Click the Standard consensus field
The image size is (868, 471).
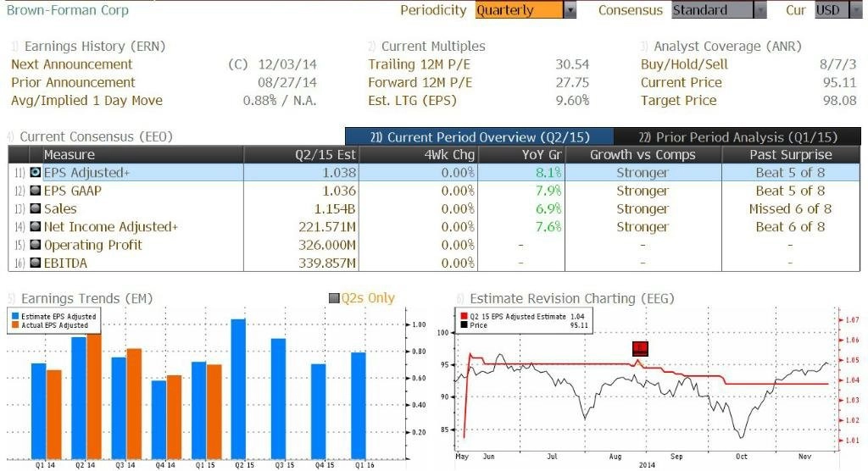click(x=712, y=10)
